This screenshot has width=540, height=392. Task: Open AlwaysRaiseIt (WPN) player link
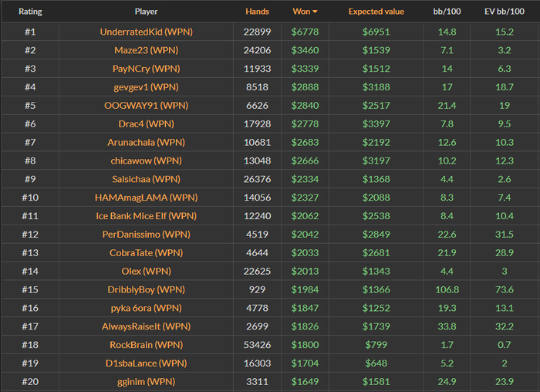coord(146,326)
